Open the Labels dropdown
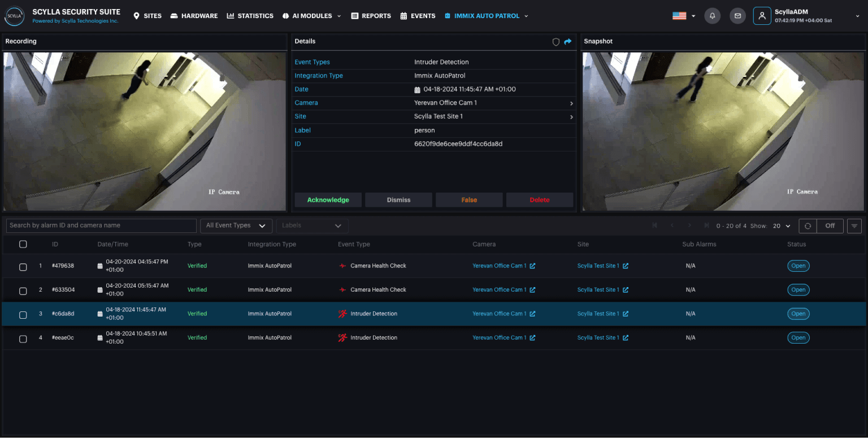 (x=312, y=225)
